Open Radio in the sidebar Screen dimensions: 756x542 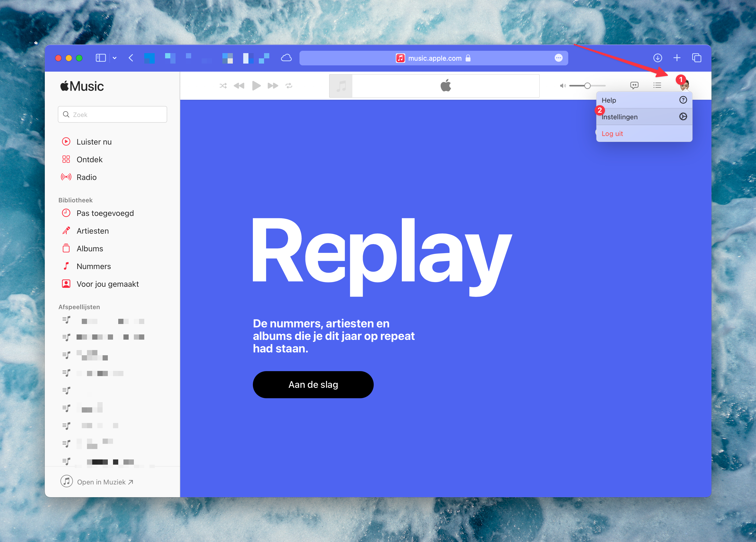(87, 177)
